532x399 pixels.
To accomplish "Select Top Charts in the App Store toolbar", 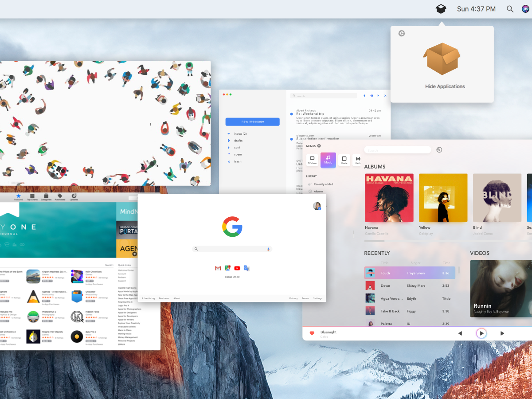I will click(x=32, y=196).
